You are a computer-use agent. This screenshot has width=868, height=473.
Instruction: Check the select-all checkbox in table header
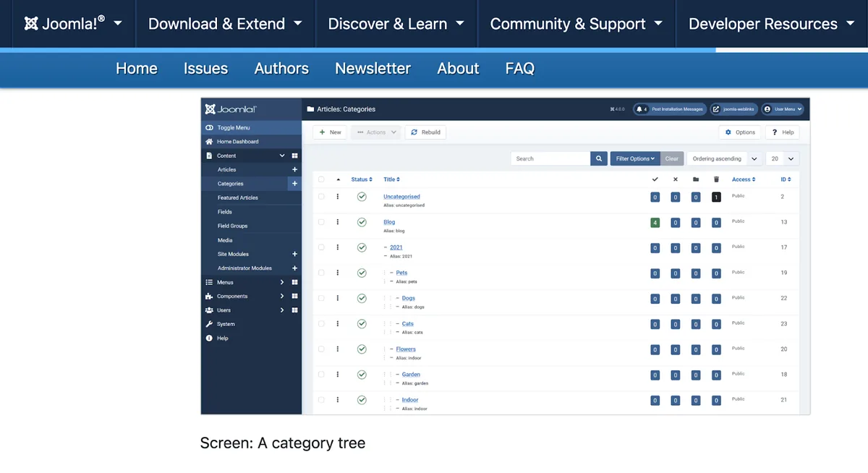tap(321, 179)
